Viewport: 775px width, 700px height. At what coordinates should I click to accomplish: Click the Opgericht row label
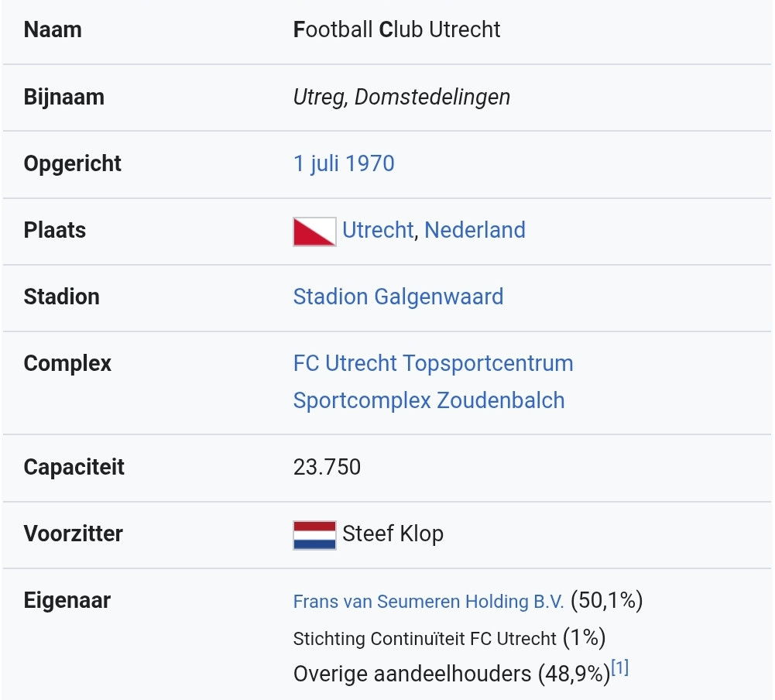(x=73, y=164)
